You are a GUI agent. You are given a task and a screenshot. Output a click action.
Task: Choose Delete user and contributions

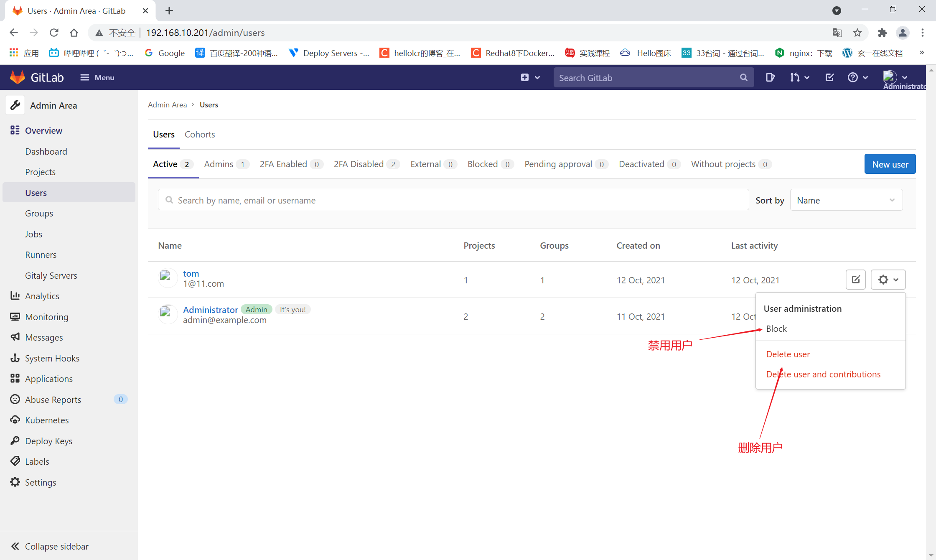pyautogui.click(x=823, y=374)
